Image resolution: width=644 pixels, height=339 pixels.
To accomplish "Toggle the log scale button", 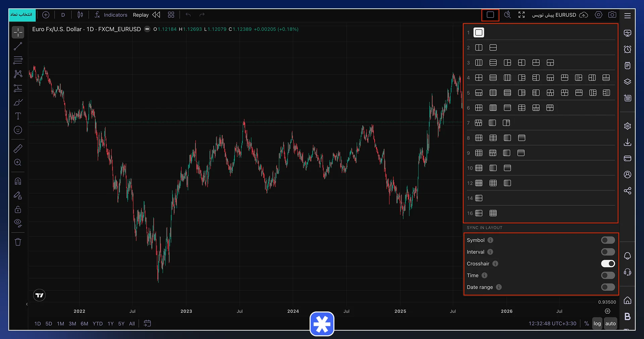I will click(597, 324).
